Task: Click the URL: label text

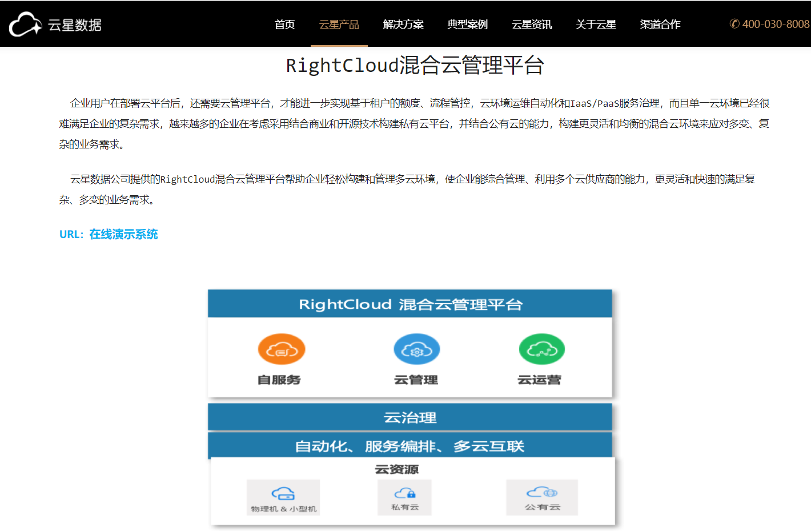Action: (71, 235)
